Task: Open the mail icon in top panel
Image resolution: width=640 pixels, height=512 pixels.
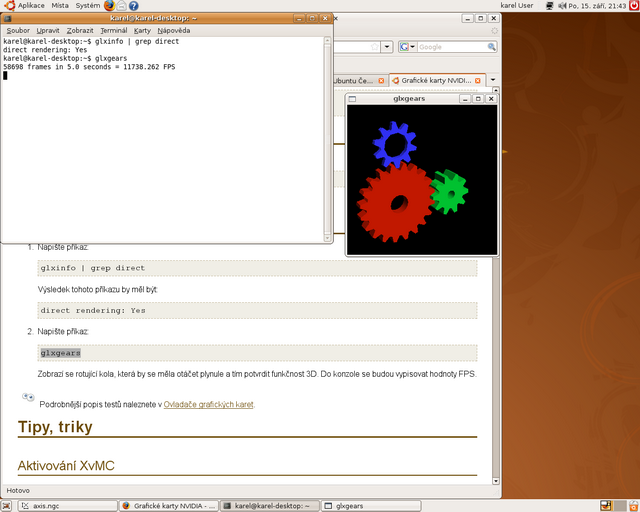Action: [x=122, y=6]
